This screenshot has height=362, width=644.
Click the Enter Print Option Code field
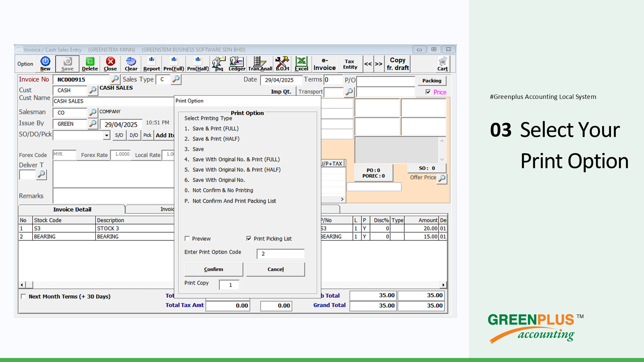pos(280,254)
